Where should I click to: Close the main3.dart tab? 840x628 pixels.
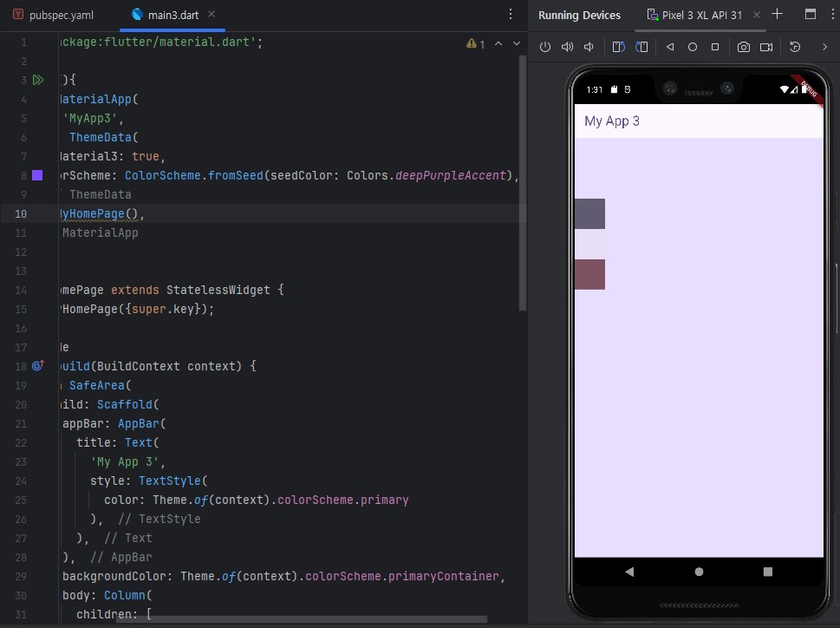coord(212,15)
